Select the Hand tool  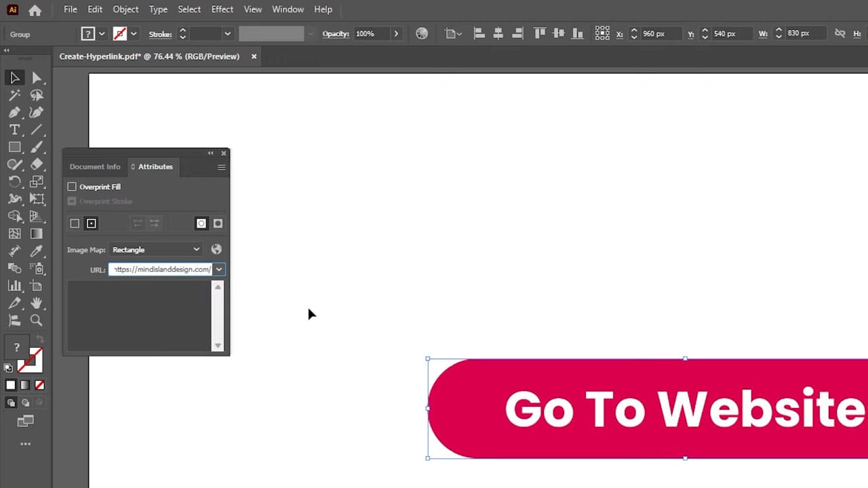(37, 303)
